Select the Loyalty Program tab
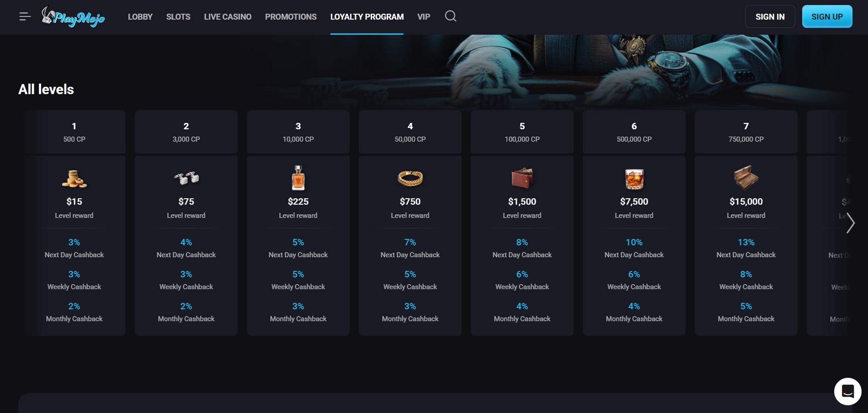Screen dimensions: 868x413 click(367, 17)
